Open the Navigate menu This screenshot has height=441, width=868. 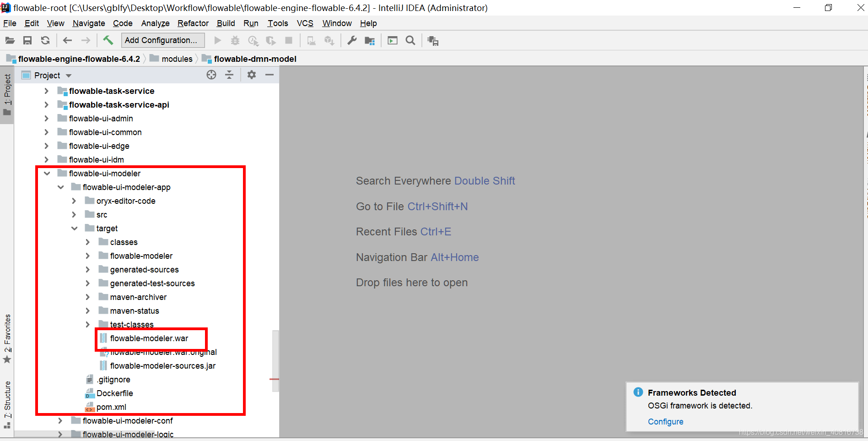click(x=89, y=23)
